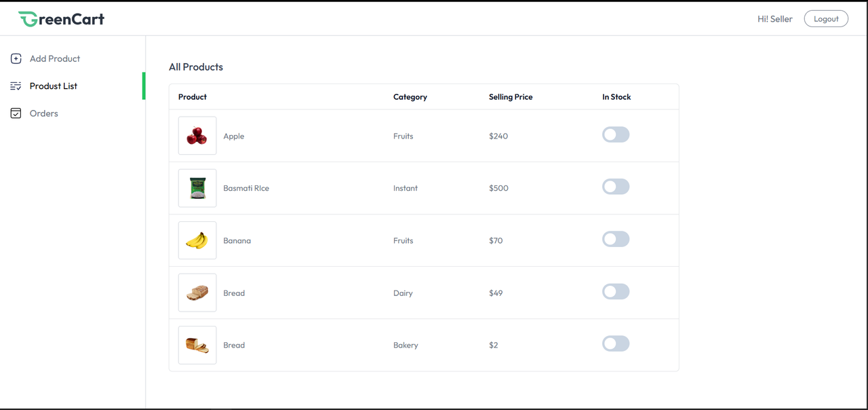Click the $49 Bread product thumbnail
Image resolution: width=868 pixels, height=410 pixels.
(x=197, y=293)
